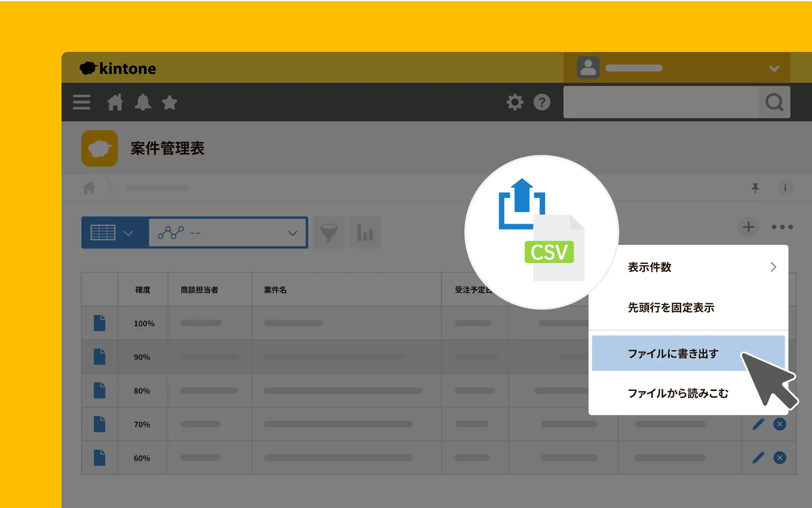Open record details for 100% row

pyautogui.click(x=100, y=323)
